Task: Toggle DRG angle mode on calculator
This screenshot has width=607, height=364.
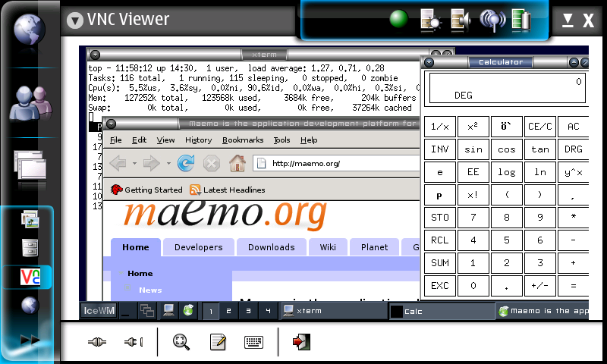Action: pyautogui.click(x=573, y=149)
